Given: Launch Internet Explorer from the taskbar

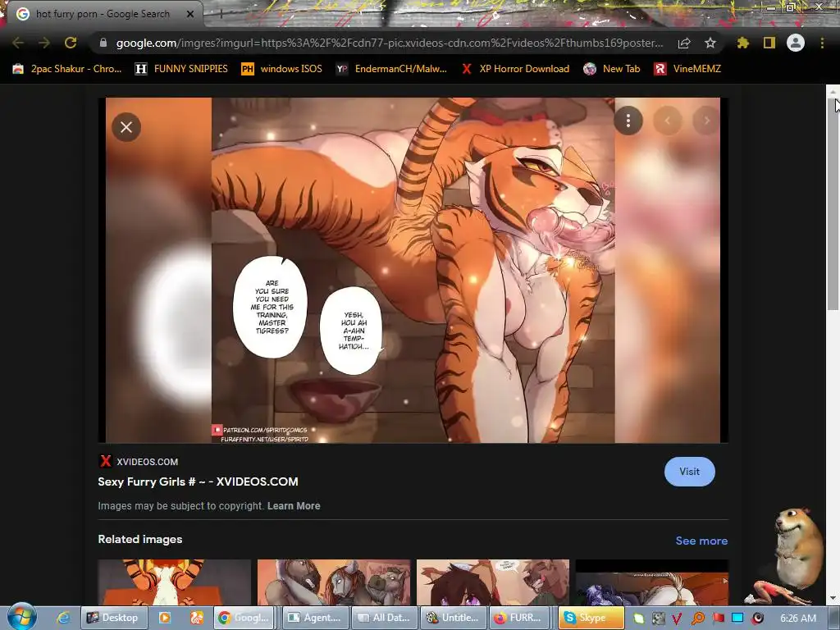Looking at the screenshot, I should (63, 618).
